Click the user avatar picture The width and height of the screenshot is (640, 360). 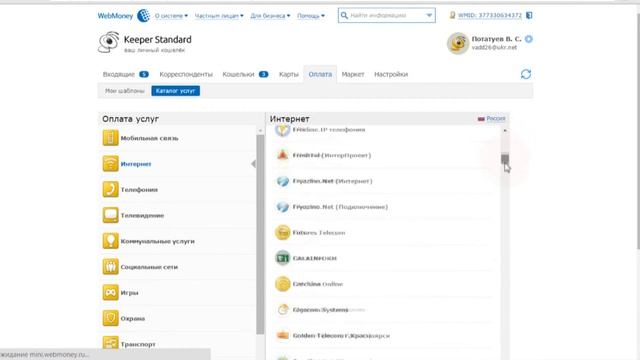pyautogui.click(x=458, y=43)
